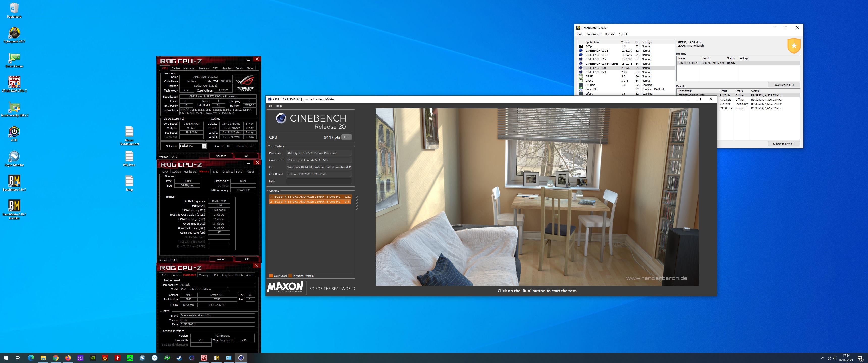Click the Application column header in BenchMate

click(592, 42)
